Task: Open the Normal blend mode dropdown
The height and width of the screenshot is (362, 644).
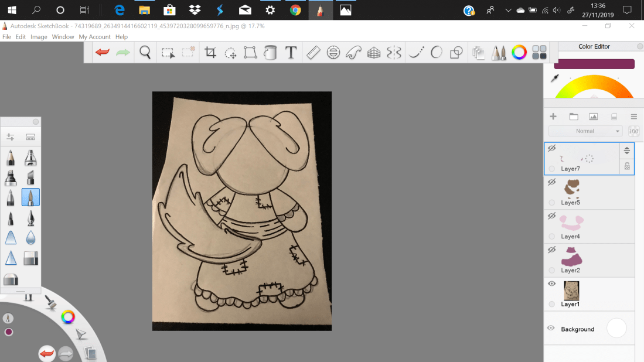Action: click(585, 131)
